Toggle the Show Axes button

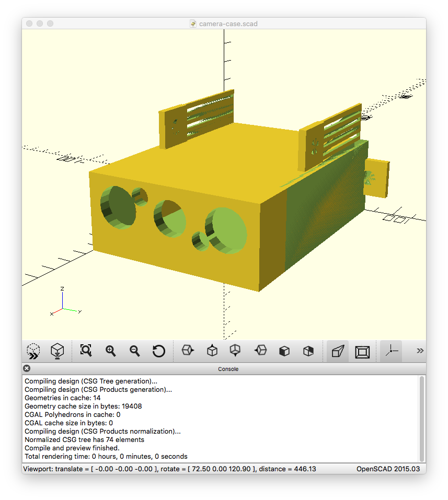tap(390, 351)
